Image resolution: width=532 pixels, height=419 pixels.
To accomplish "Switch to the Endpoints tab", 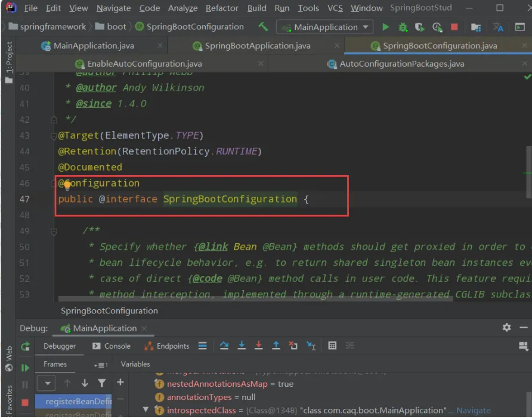I will (166, 346).
